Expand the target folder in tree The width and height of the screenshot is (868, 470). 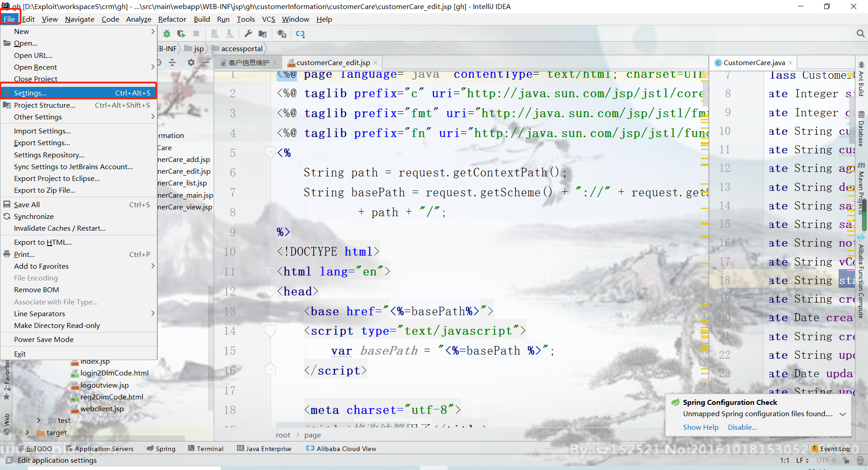point(28,432)
